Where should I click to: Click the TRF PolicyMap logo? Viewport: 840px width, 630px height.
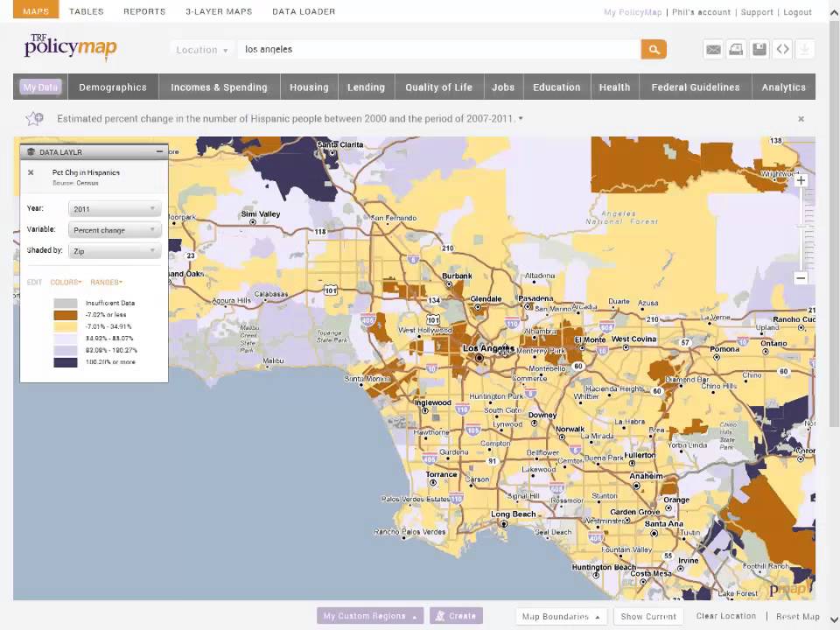click(70, 47)
